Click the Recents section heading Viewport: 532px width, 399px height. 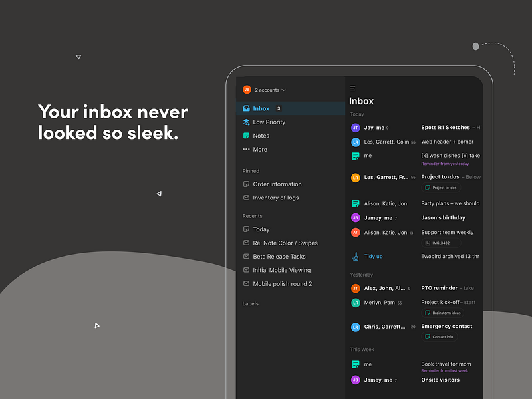click(252, 216)
